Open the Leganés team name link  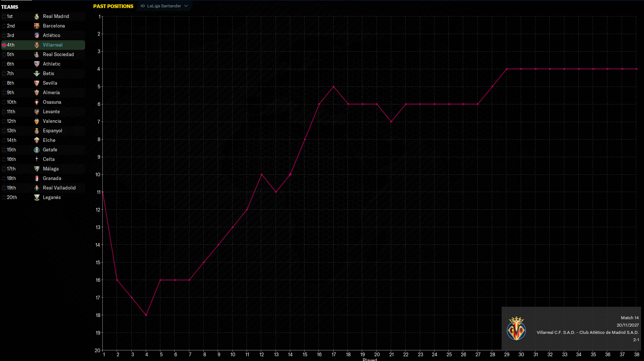coord(52,198)
